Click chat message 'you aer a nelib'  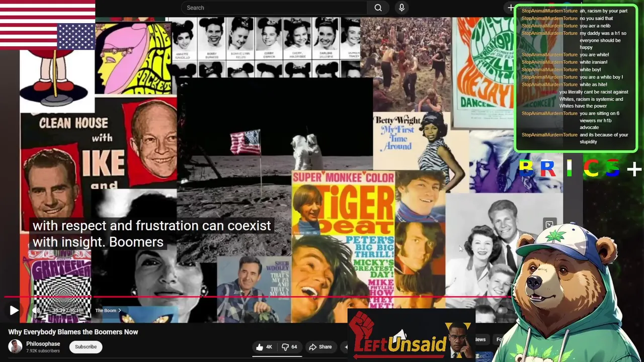tap(595, 26)
